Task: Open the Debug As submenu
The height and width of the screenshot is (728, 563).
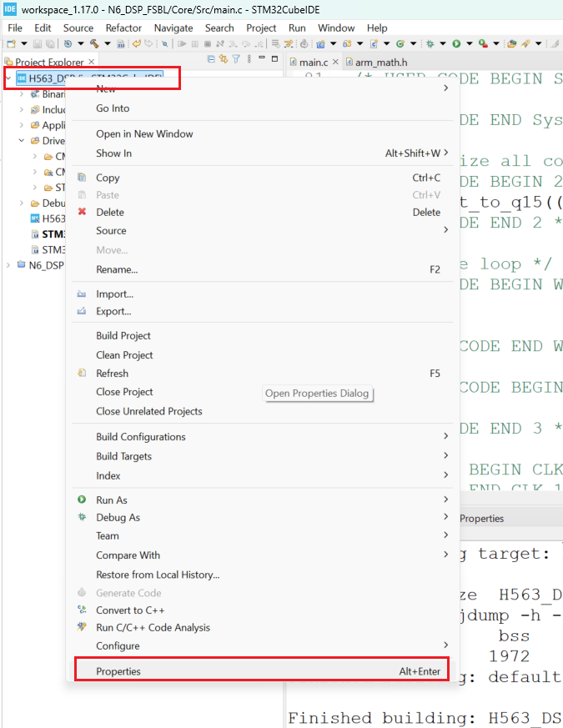Action: pyautogui.click(x=262, y=517)
